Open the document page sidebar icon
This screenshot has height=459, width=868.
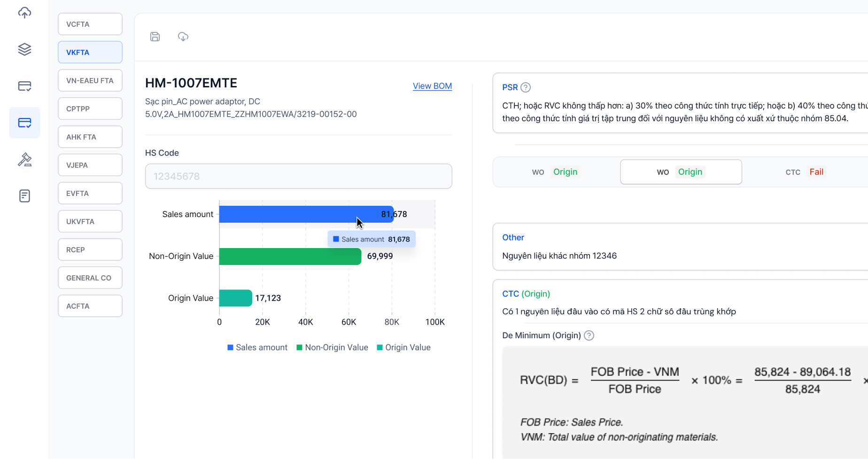(24, 196)
